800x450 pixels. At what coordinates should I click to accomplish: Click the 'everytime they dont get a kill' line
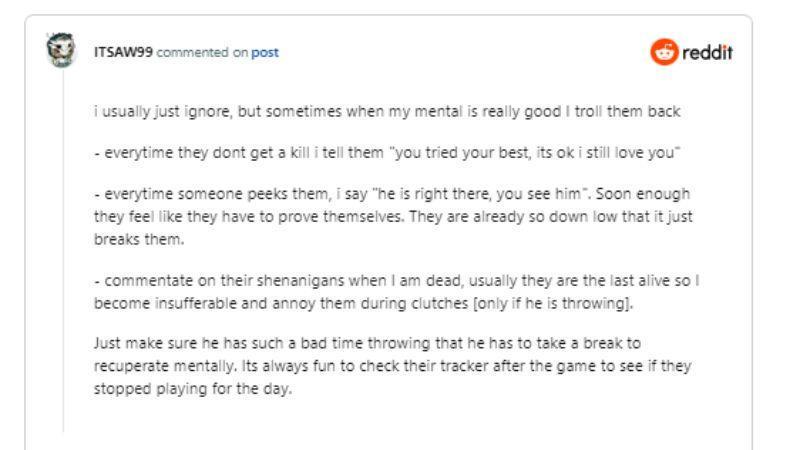coord(387,153)
